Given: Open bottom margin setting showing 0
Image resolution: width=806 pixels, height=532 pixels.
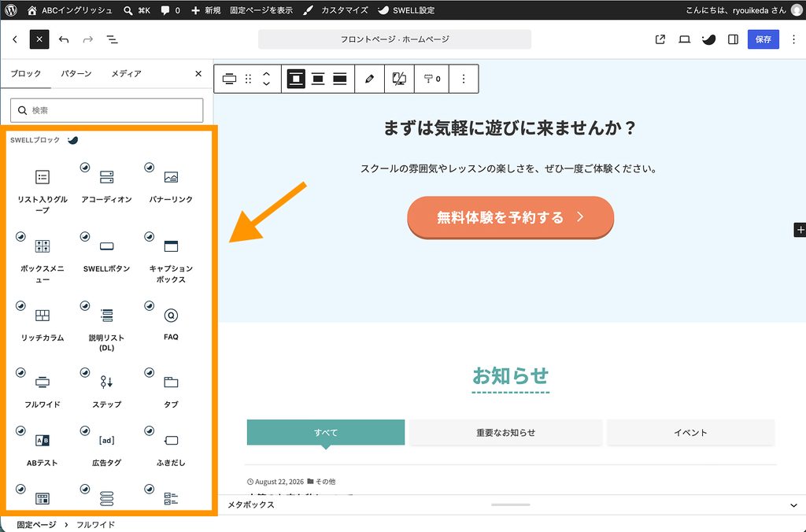Looking at the screenshot, I should 432,79.
